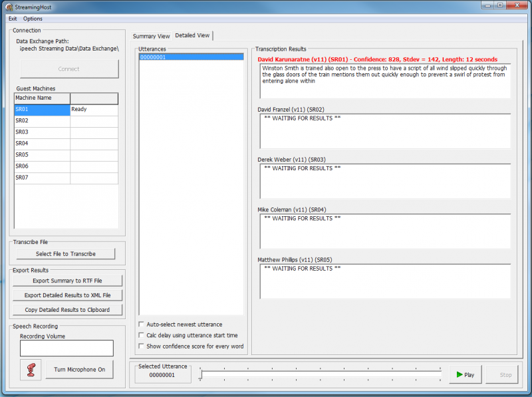Click Turn Microphone On button
The width and height of the screenshot is (532, 397).
click(79, 370)
